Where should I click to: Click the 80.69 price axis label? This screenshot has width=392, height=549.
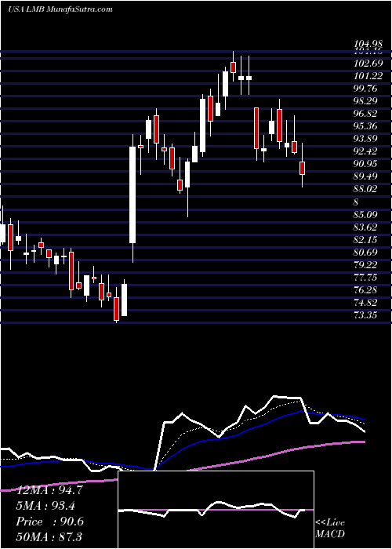click(366, 252)
